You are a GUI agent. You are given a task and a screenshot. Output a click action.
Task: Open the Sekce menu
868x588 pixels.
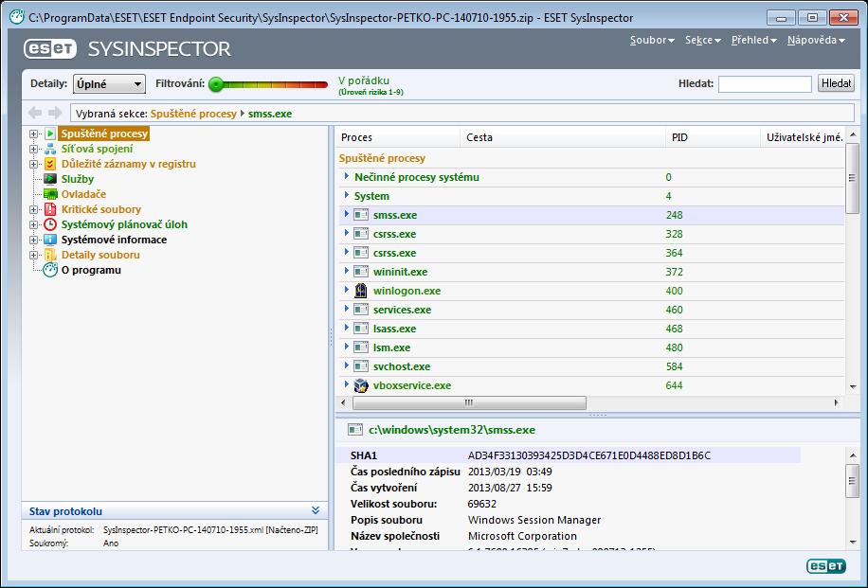(702, 41)
